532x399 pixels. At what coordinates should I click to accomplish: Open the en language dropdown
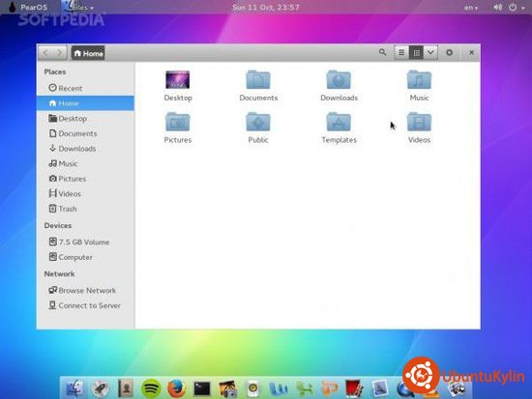coord(471,7)
